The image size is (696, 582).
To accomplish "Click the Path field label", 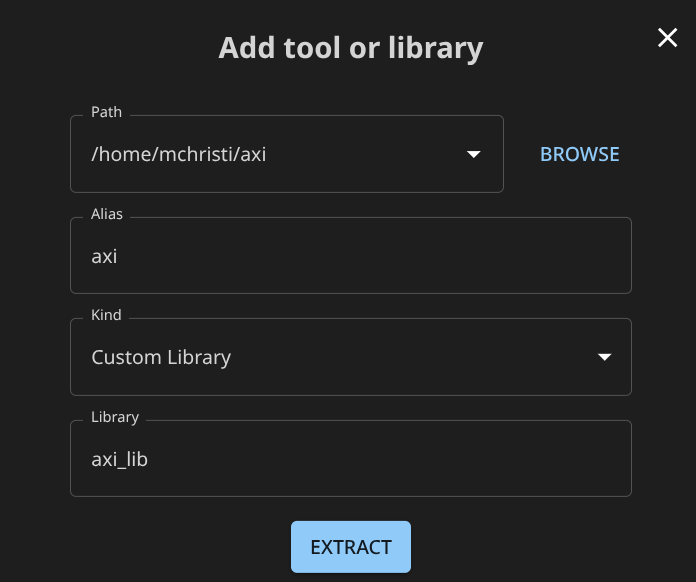I will (106, 112).
